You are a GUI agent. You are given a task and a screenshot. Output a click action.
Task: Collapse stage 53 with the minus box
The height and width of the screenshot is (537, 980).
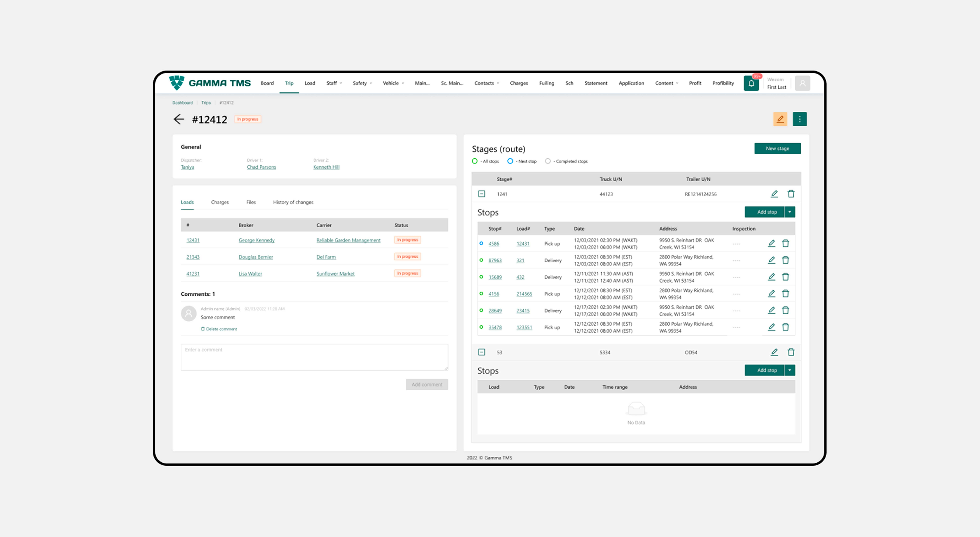point(481,352)
